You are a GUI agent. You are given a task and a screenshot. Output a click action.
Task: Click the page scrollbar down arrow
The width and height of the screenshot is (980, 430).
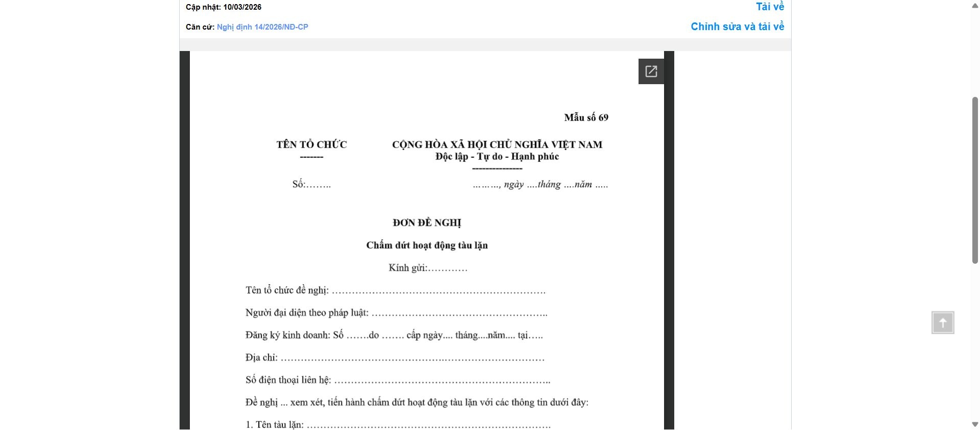(x=975, y=424)
